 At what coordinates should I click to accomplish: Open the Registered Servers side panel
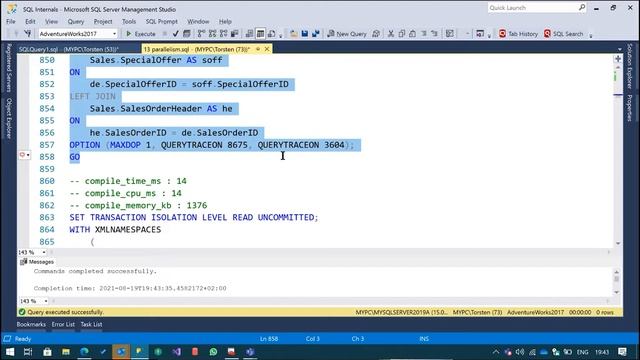(x=9, y=68)
